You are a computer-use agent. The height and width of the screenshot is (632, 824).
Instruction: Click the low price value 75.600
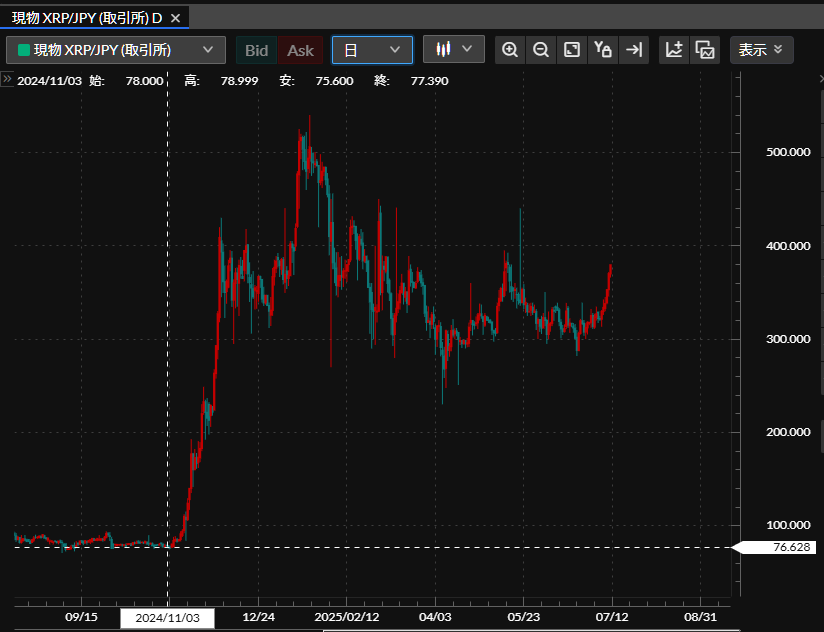[334, 81]
